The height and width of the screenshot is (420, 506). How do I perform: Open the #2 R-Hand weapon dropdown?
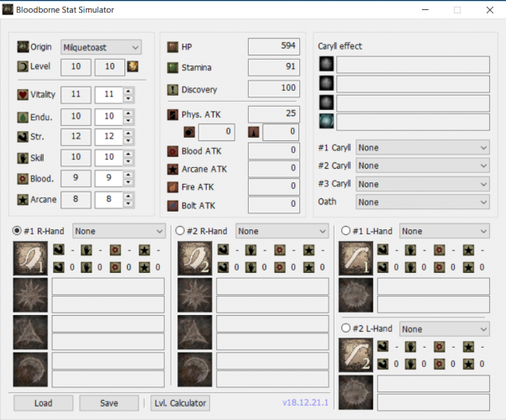[282, 231]
